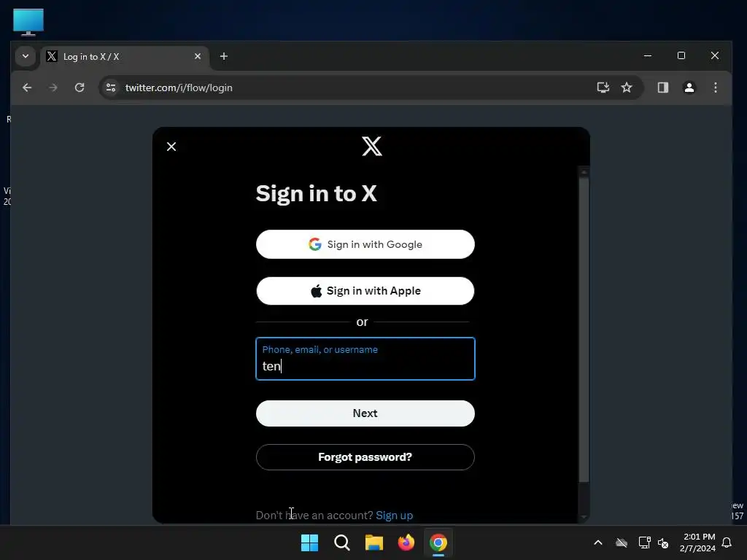Image resolution: width=747 pixels, height=560 pixels.
Task: Open Windows Search in taskbar
Action: click(x=342, y=542)
